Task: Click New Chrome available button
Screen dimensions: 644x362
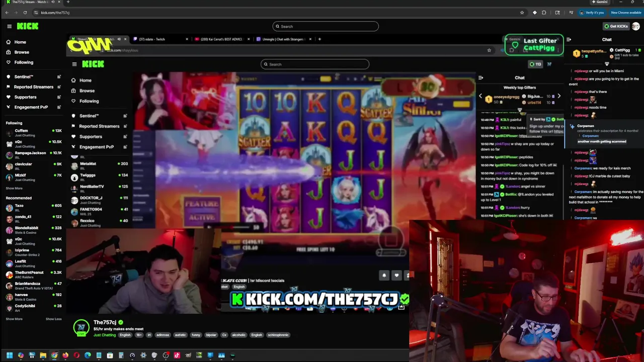Action: point(626,13)
